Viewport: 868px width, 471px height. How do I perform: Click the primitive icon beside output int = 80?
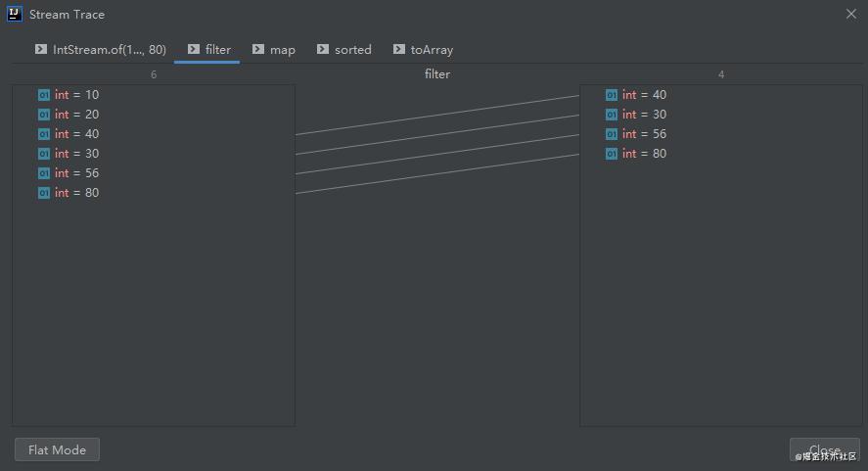612,154
